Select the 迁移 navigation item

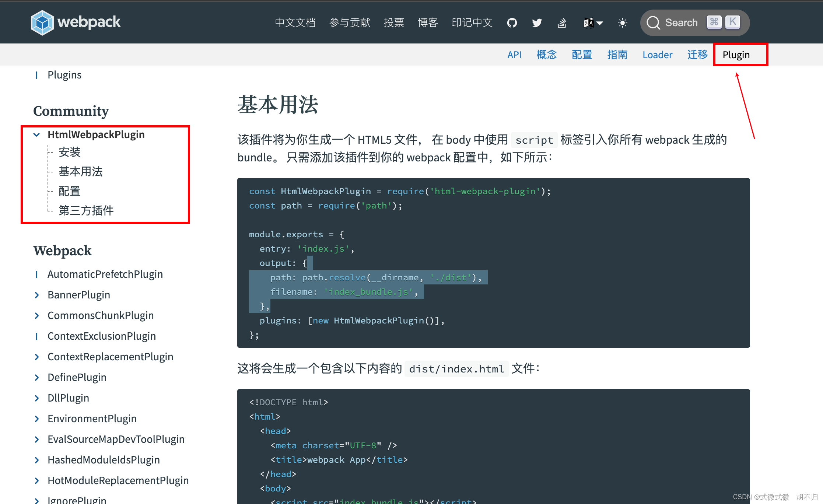point(697,55)
